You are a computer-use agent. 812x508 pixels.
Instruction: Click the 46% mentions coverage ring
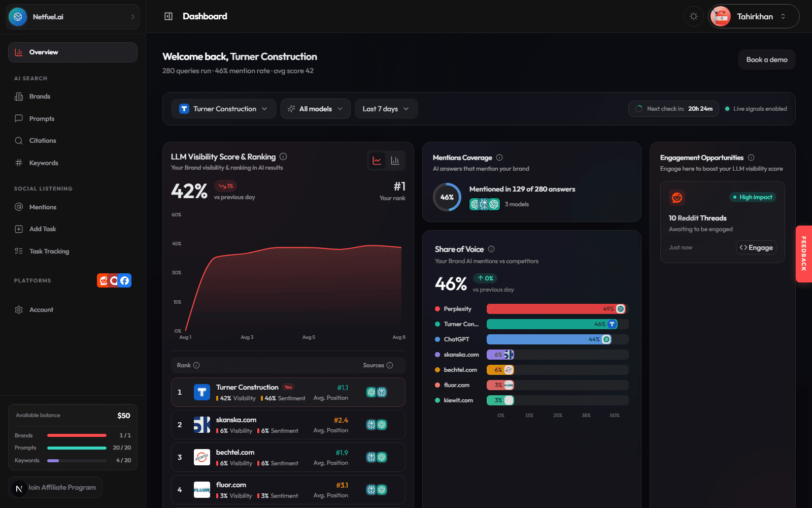[x=447, y=197]
